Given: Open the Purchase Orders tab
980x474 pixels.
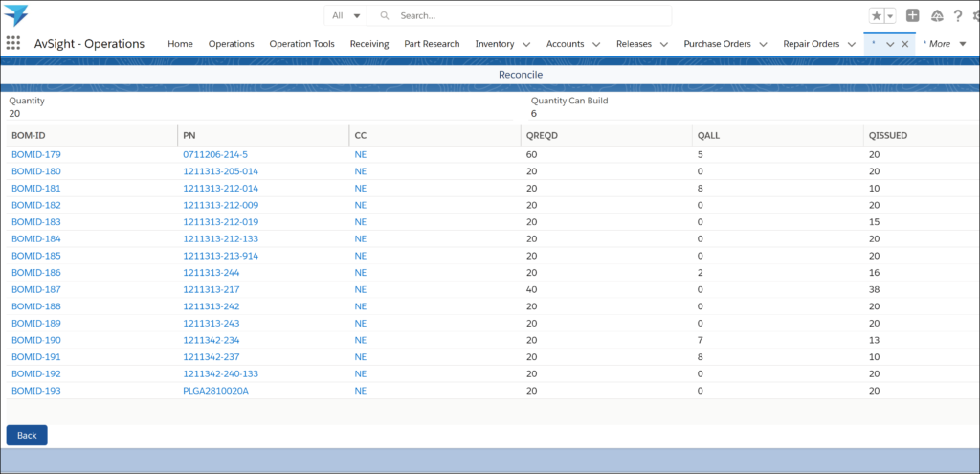Looking at the screenshot, I should (x=717, y=44).
